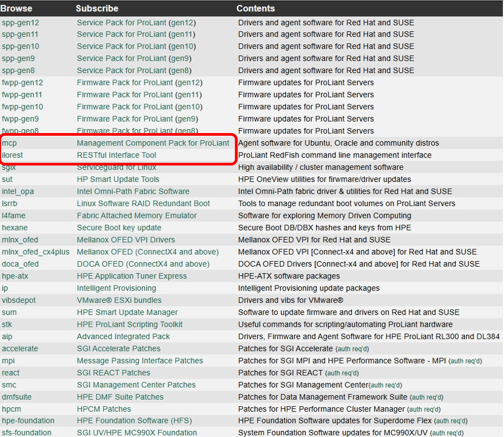Browse the spp-gen10 repository
504x437 pixels.
point(20,47)
